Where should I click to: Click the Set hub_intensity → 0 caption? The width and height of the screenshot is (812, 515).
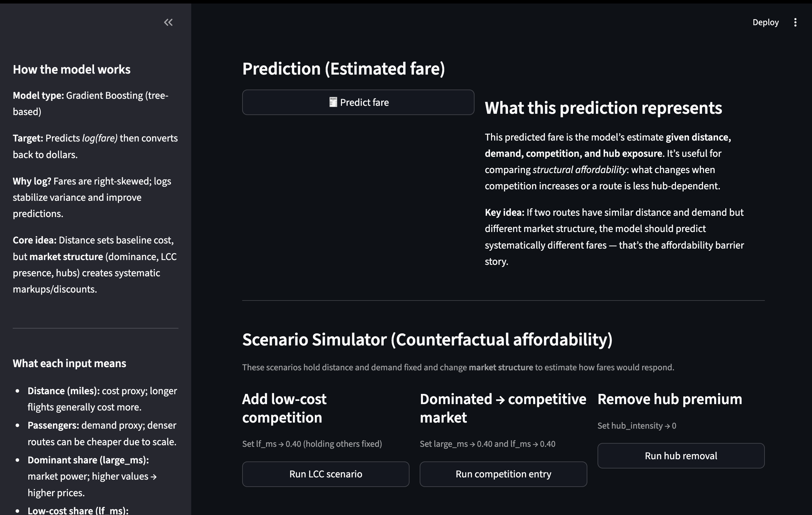pos(636,426)
